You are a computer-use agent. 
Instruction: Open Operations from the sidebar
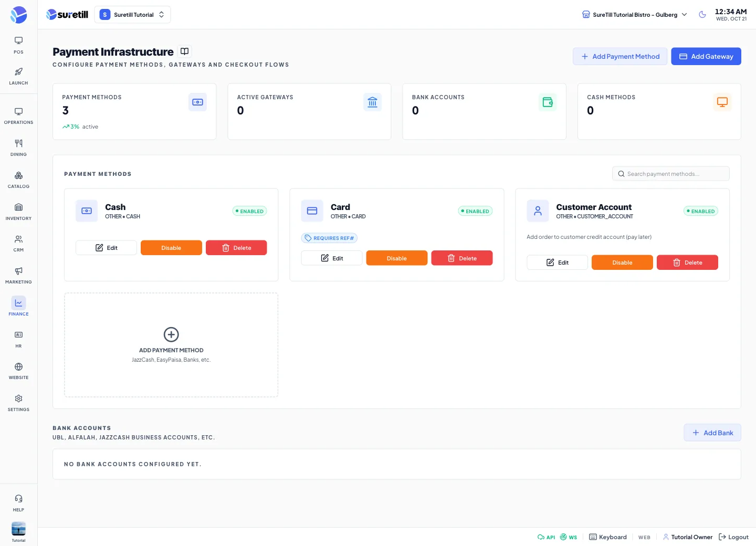pyautogui.click(x=18, y=116)
